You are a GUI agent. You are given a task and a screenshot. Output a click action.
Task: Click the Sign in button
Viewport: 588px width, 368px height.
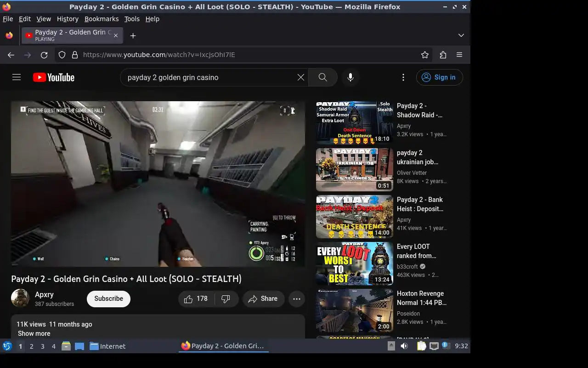(440, 77)
